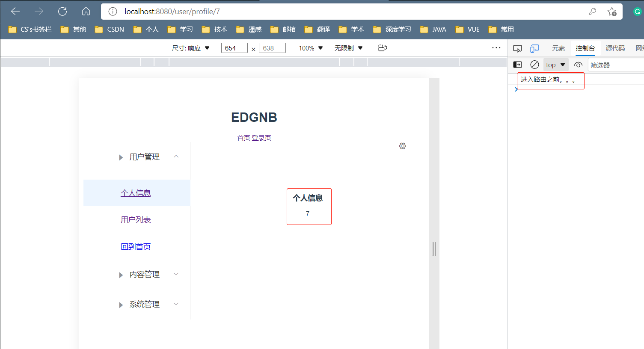Open the 邮箱 bookmark folder
The height and width of the screenshot is (349, 644).
pyautogui.click(x=283, y=30)
